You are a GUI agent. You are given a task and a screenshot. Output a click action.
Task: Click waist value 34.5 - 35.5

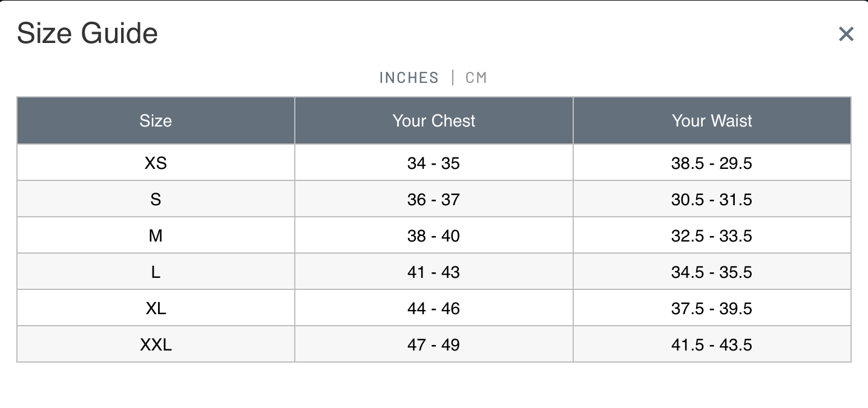(711, 272)
